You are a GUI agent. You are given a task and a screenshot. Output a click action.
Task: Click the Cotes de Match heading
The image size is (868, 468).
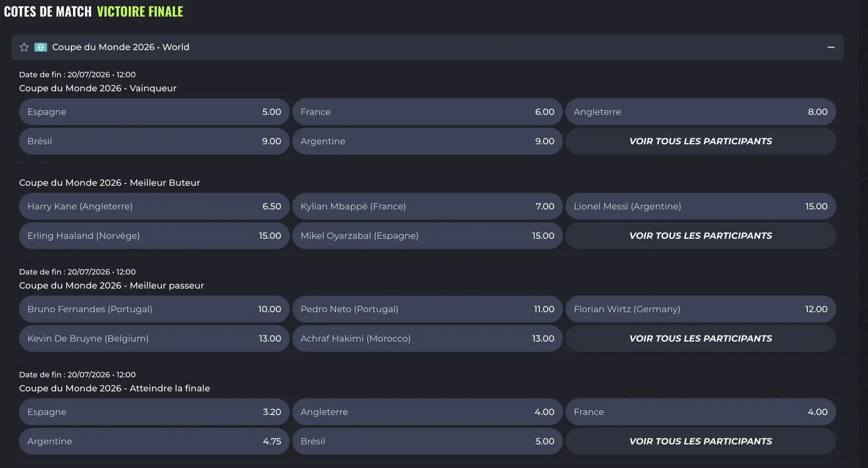click(48, 11)
